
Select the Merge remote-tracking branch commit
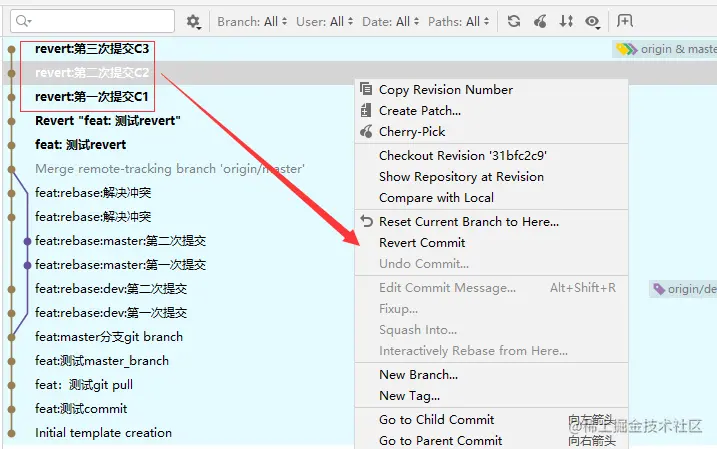[170, 169]
